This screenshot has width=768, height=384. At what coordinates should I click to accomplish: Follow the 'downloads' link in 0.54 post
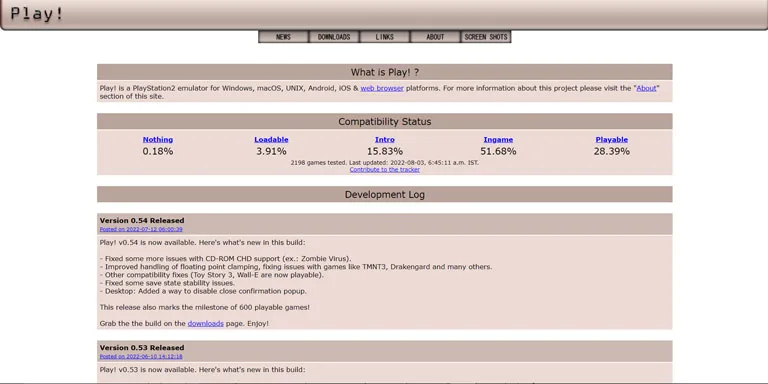[206, 323]
